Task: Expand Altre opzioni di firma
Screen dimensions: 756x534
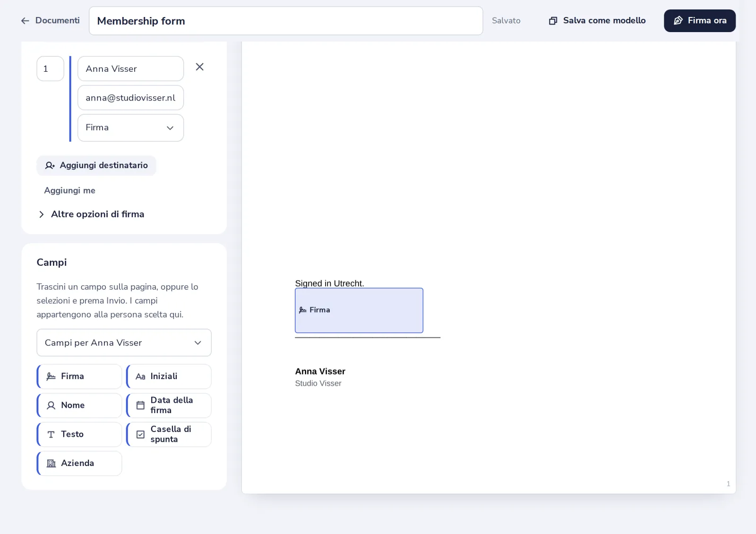Action: point(91,214)
